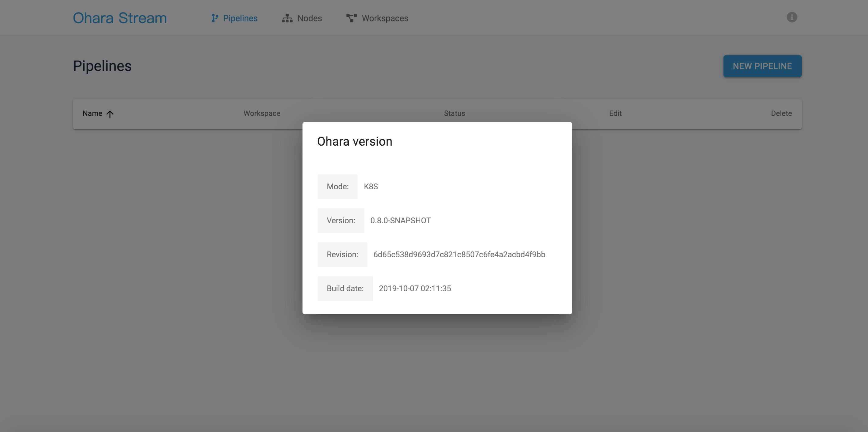Viewport: 868px width, 432px height.
Task: Open the Workspaces navigation tab
Action: [377, 18]
